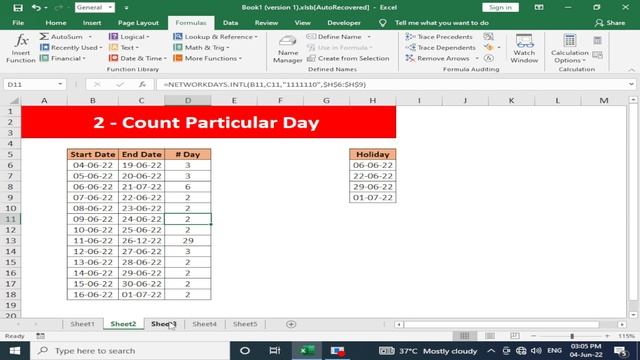Open Math & Trig functions
The width and height of the screenshot is (640, 360).
201,47
